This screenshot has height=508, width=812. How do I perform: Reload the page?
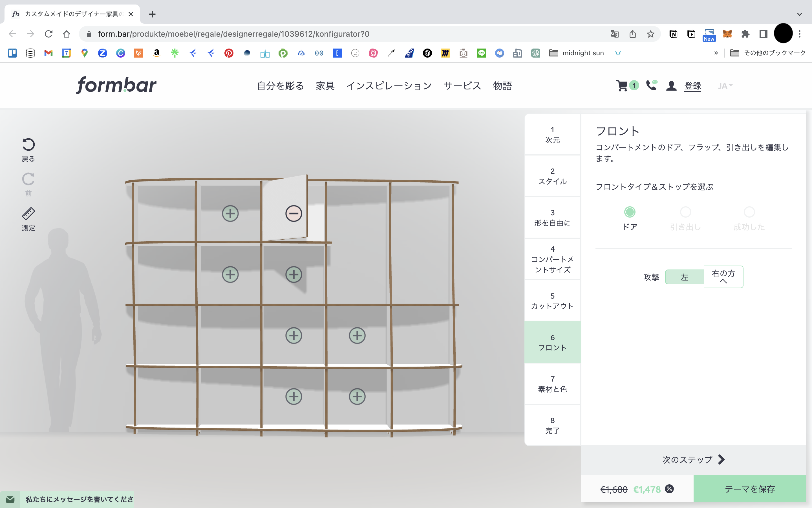[49, 34]
